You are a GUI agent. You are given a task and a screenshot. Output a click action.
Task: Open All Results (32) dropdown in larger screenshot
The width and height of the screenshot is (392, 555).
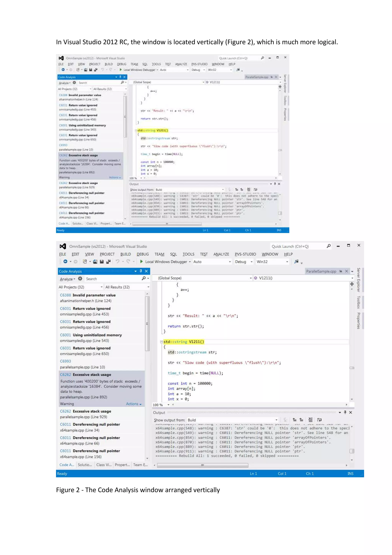coord(127,287)
